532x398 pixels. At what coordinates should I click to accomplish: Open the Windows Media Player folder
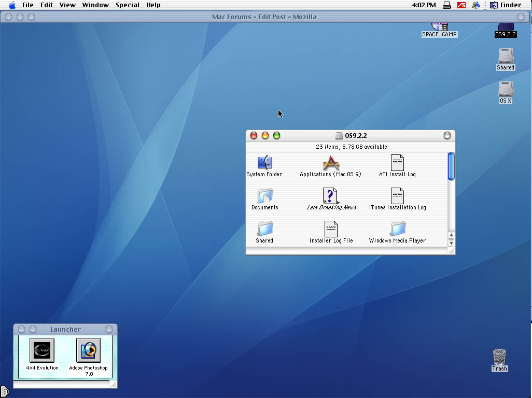tap(397, 230)
